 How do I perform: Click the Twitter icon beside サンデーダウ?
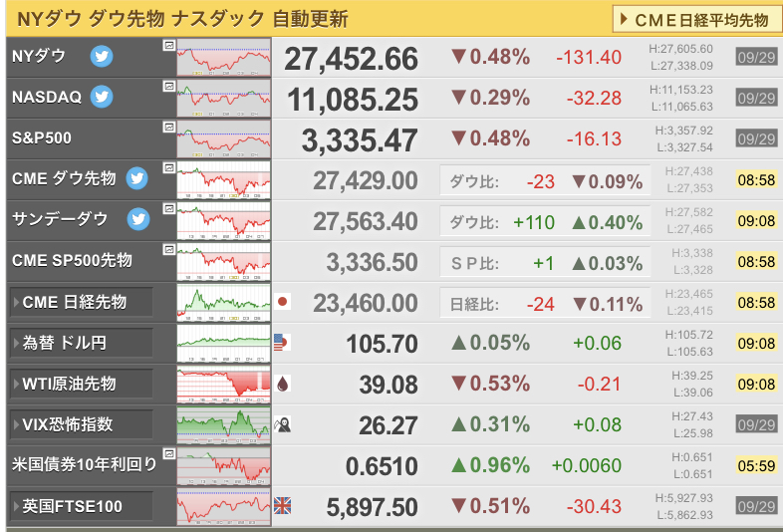pyautogui.click(x=137, y=219)
